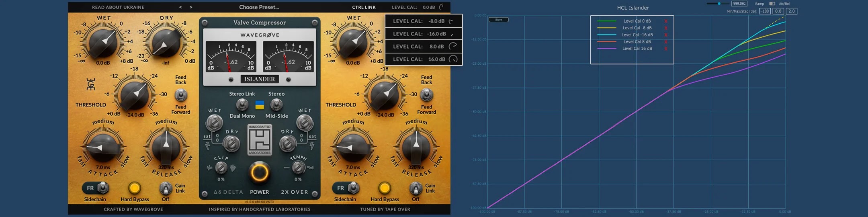Click the left saturation WET screw knob
Viewport: 868px width, 217px height.
(214, 123)
